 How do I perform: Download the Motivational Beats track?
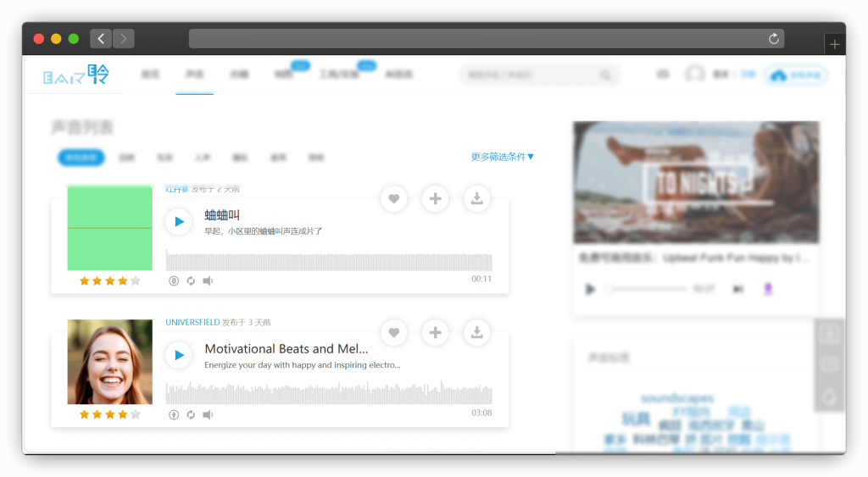coord(476,333)
